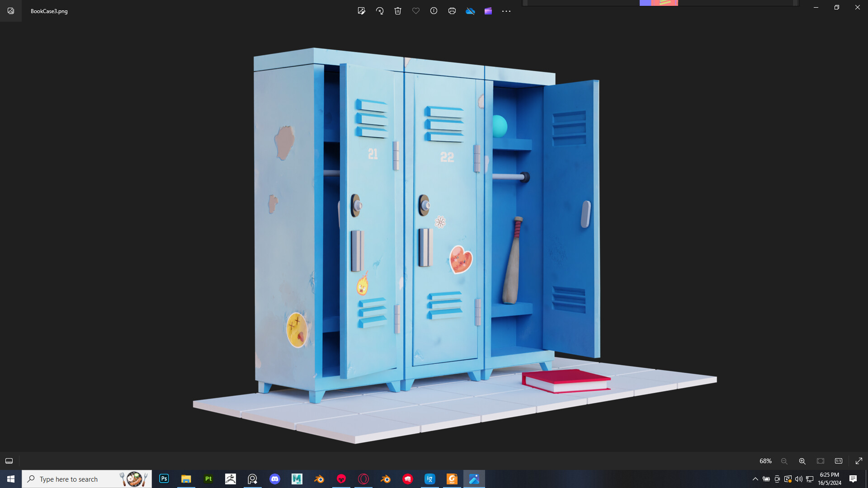Zoom in on the image
Image resolution: width=868 pixels, height=488 pixels.
(x=802, y=461)
